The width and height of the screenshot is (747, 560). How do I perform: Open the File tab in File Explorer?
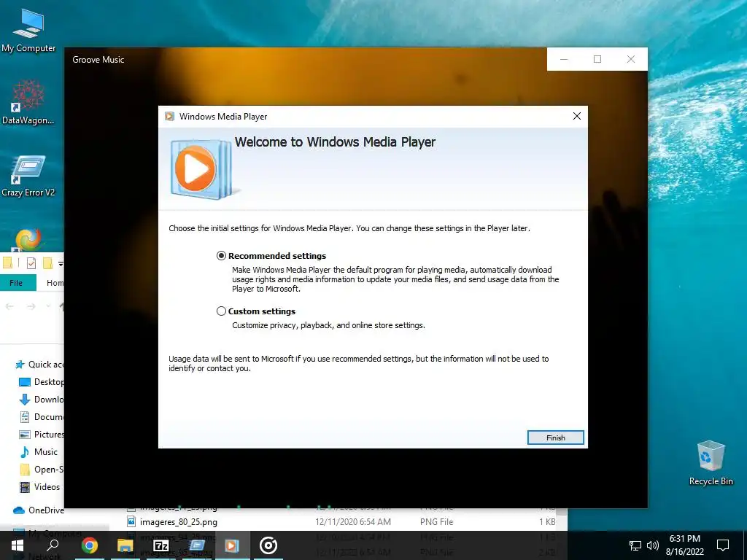(x=16, y=283)
